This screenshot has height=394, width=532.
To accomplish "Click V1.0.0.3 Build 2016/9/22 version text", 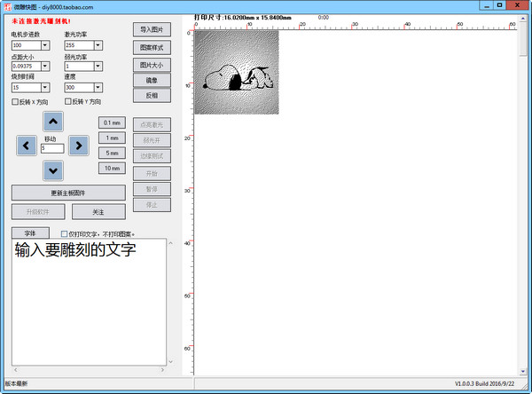I will click(484, 383).
